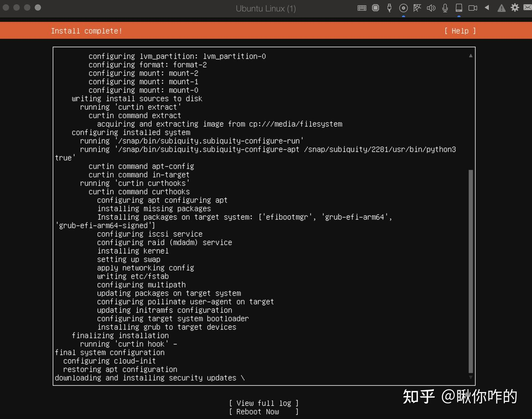This screenshot has width=532, height=419.
Task: Collapse toolbar with the left triangle arrow
Action: coord(487,8)
